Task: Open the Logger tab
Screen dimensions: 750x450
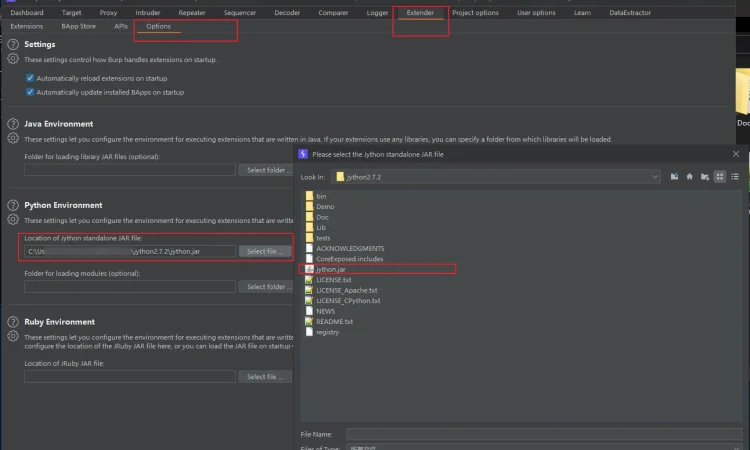Action: tap(377, 13)
